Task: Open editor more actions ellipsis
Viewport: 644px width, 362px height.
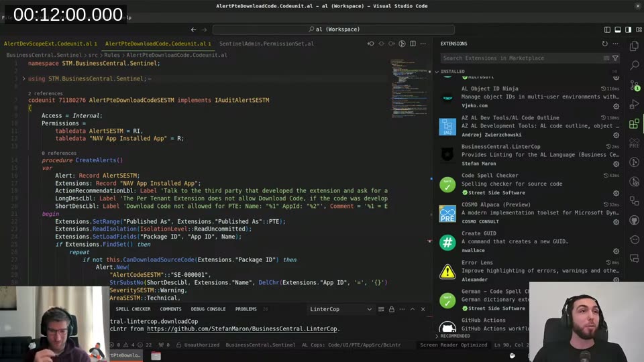Action: coord(423,44)
